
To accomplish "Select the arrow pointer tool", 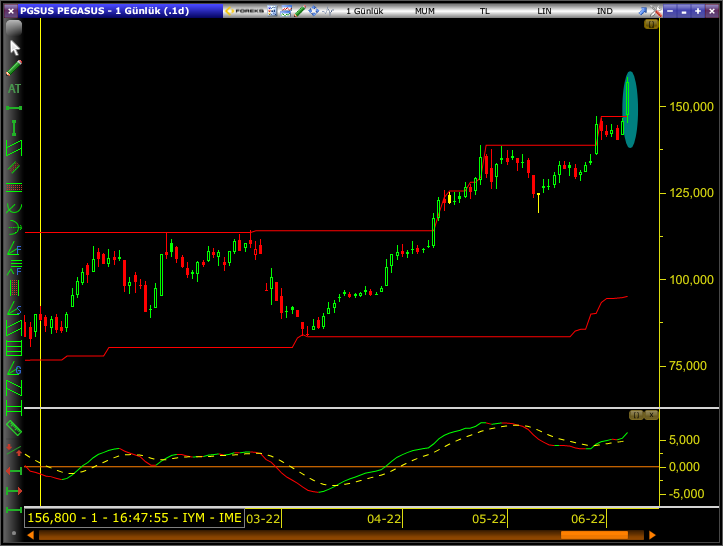I will pos(14,48).
